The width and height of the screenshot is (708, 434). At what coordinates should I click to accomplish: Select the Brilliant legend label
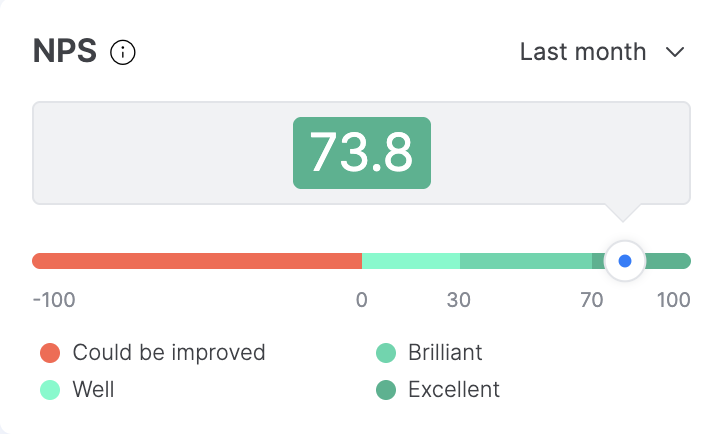(x=445, y=352)
